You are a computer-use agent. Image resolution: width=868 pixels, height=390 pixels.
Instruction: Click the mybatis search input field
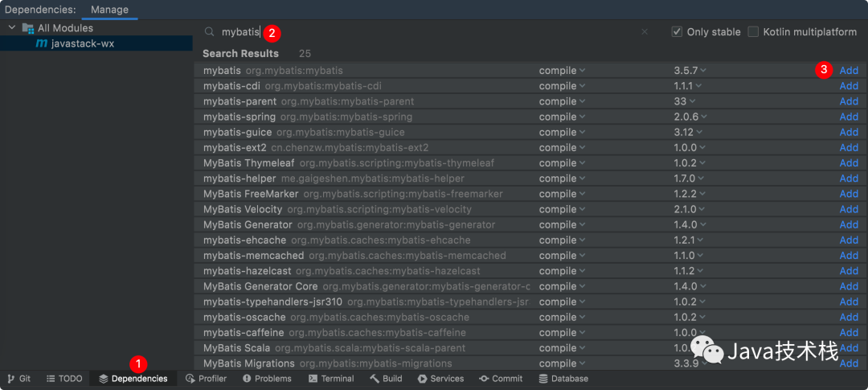[x=426, y=32]
